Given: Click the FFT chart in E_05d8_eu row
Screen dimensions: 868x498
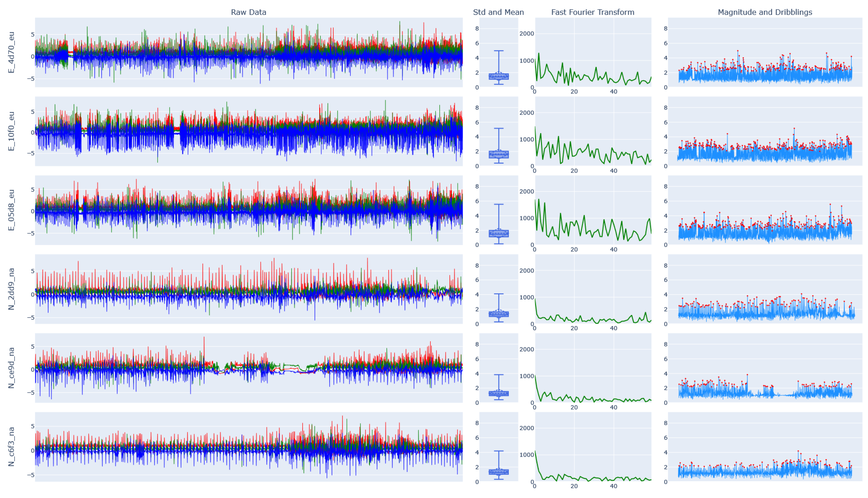Looking at the screenshot, I should [593, 210].
